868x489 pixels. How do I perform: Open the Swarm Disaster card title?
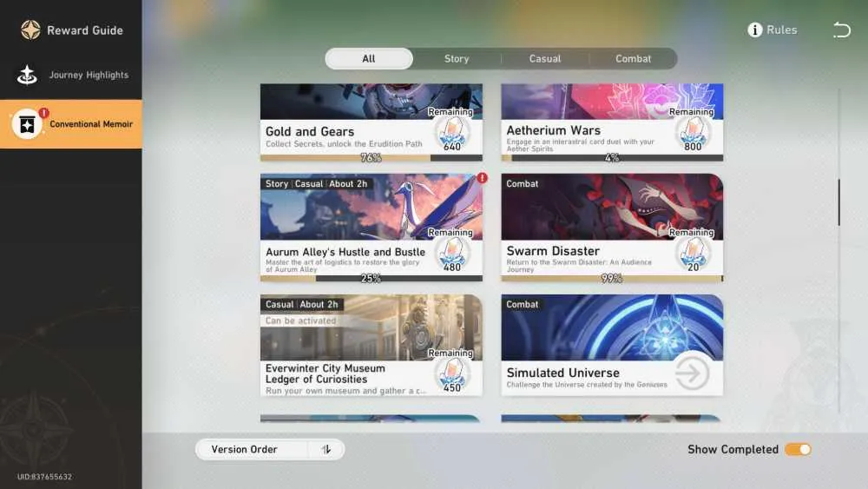coord(552,251)
